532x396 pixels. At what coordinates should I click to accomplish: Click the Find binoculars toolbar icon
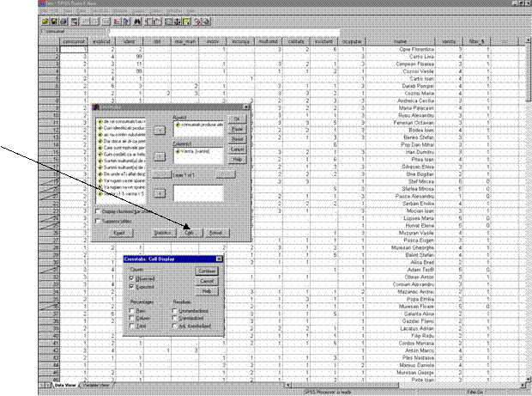point(137,21)
